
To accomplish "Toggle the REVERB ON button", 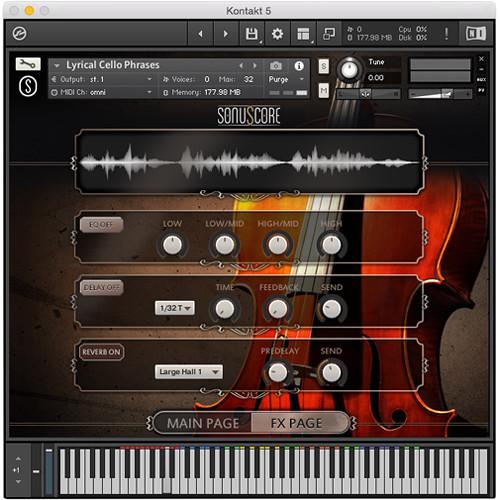I will point(101,352).
